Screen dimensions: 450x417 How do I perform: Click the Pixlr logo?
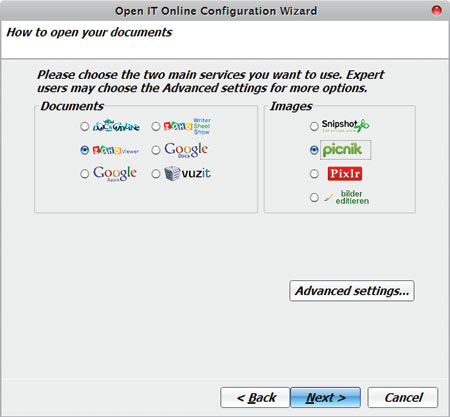point(345,174)
